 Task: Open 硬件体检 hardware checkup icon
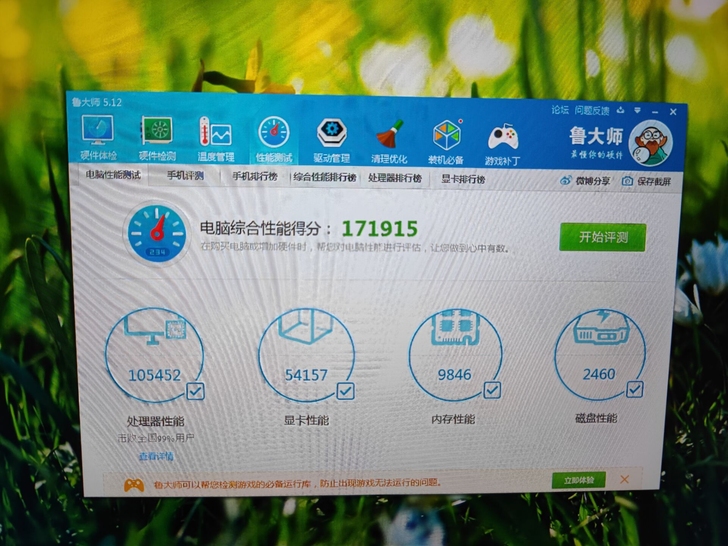(98, 137)
